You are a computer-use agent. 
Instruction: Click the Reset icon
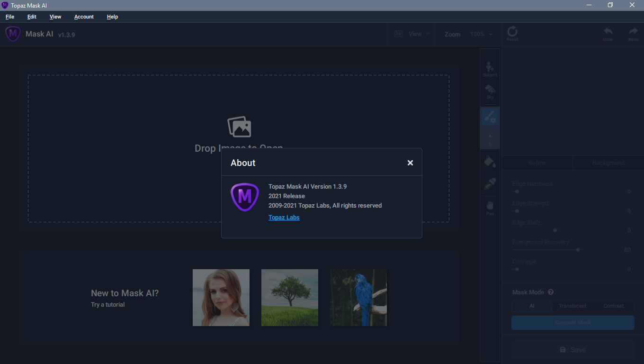(x=512, y=34)
